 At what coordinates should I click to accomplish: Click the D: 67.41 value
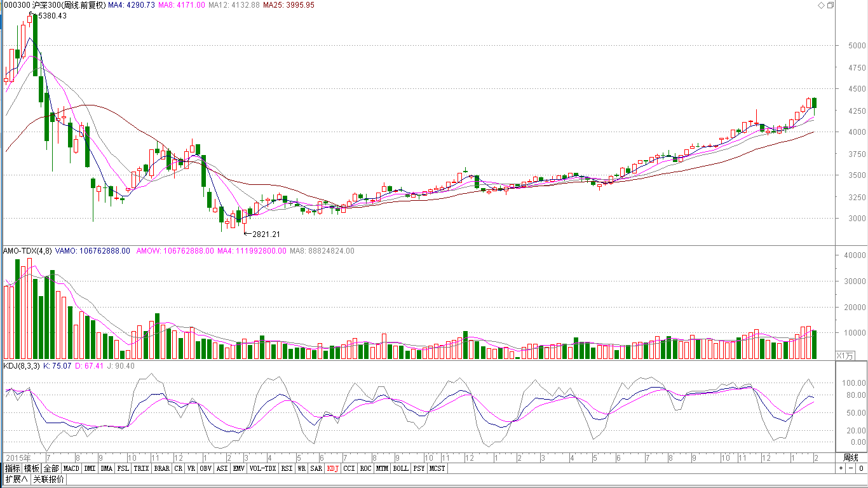click(90, 366)
